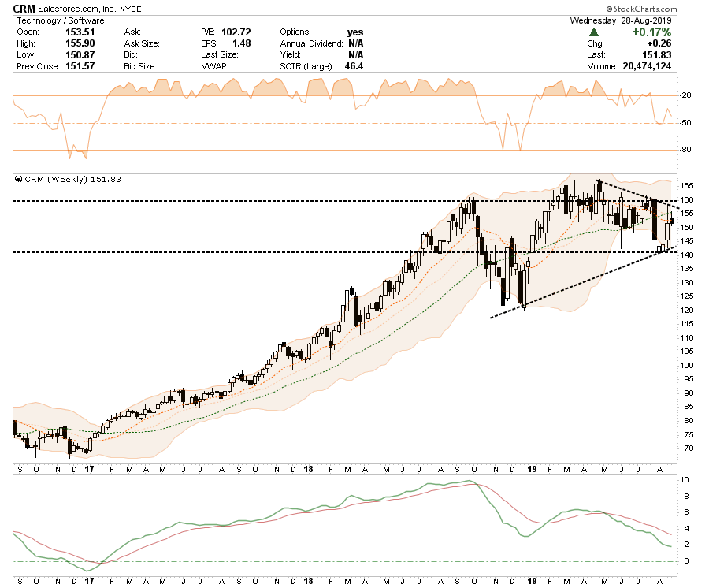
Task: Select the Open value 153.51
Action: (x=80, y=32)
